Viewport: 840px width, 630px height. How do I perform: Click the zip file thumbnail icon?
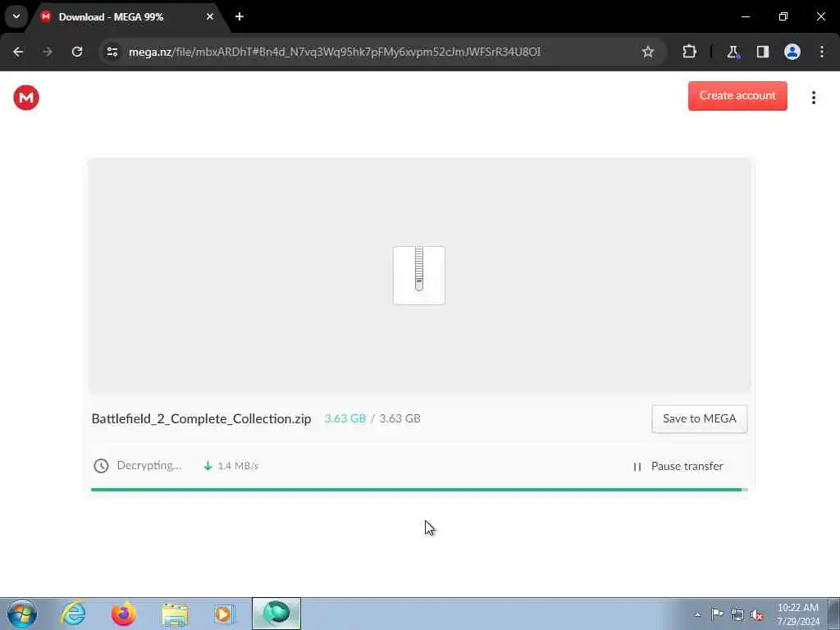pyautogui.click(x=419, y=276)
